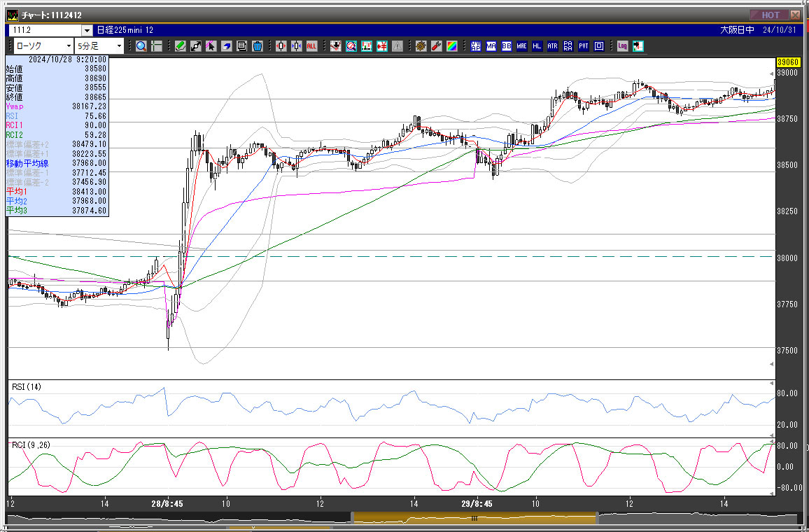
Task: Toggle Log scale display
Action: 623,46
